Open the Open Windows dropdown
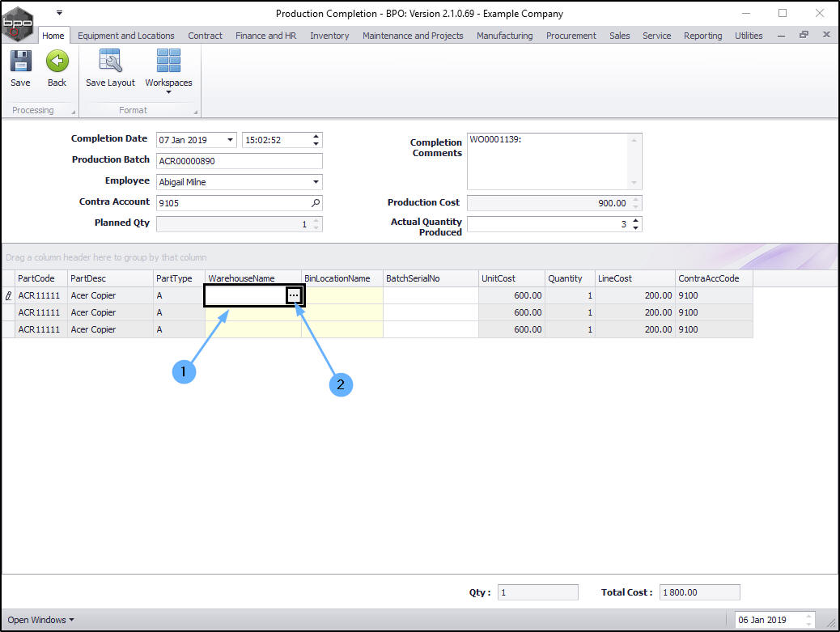This screenshot has height=632, width=840. point(40,620)
